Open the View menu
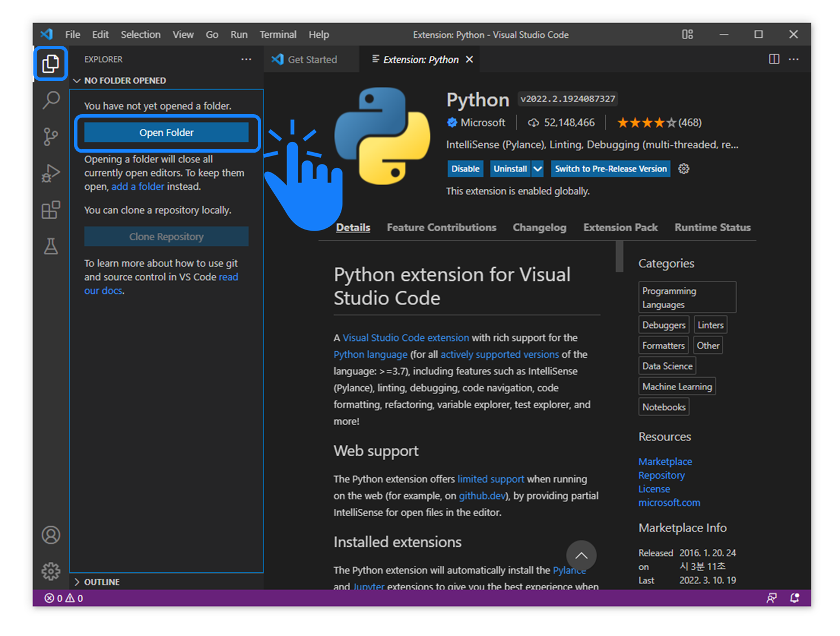This screenshot has height=636, width=840. point(183,34)
